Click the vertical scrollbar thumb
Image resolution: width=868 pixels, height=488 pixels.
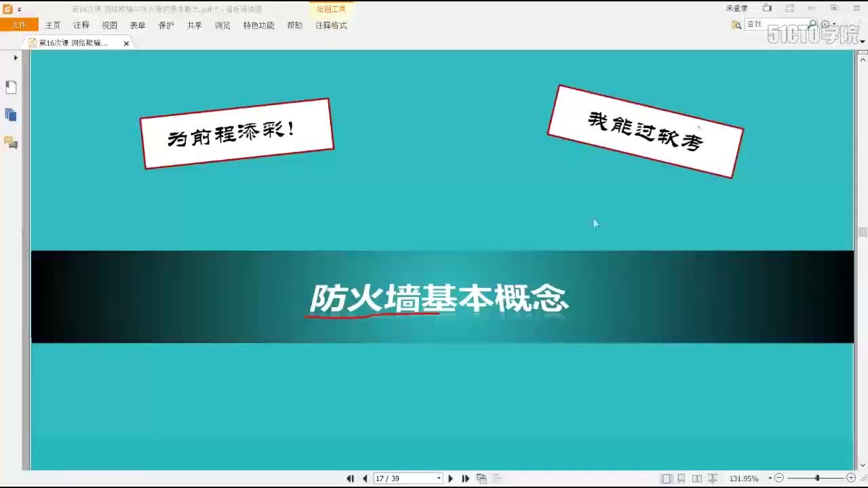point(863,232)
